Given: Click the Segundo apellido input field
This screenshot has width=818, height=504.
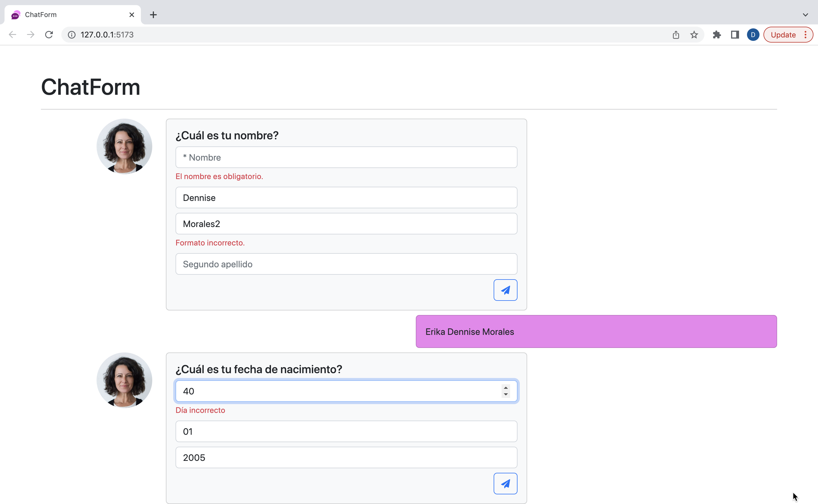Looking at the screenshot, I should pyautogui.click(x=346, y=264).
